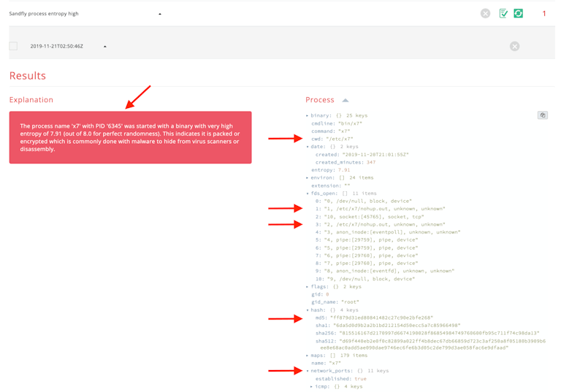Click the Process heading
Viewport: 561px width, 392px height.
pos(319,100)
